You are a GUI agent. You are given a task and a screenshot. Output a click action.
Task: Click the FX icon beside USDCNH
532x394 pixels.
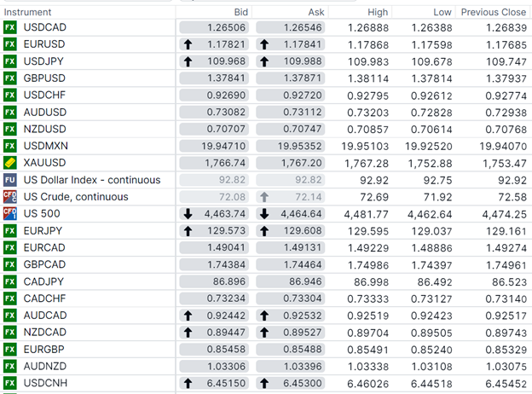pyautogui.click(x=10, y=384)
